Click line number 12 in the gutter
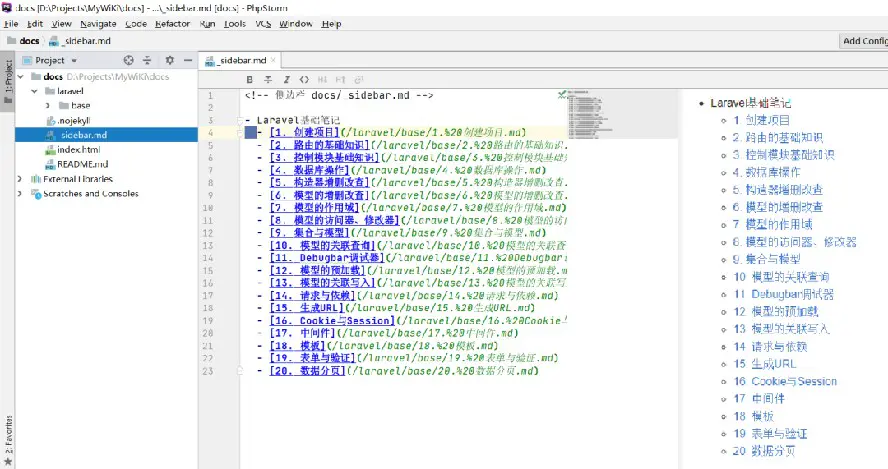The height and width of the screenshot is (469, 888). coord(208,233)
